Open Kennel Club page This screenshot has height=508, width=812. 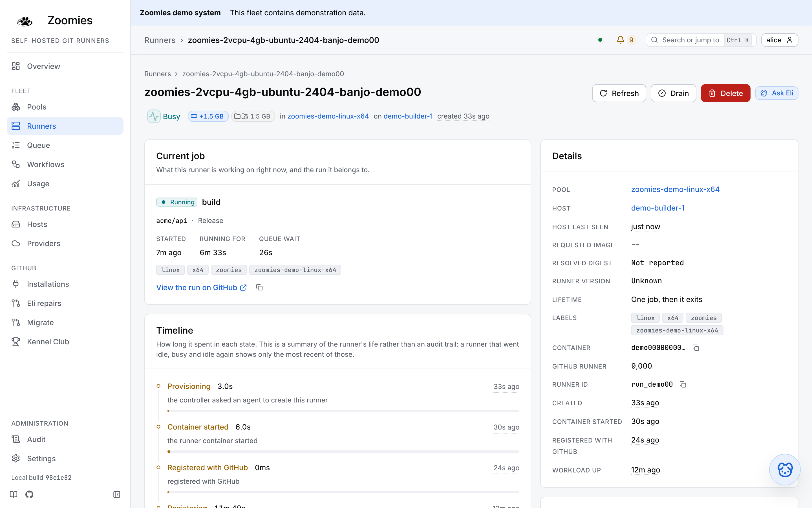tap(65, 341)
